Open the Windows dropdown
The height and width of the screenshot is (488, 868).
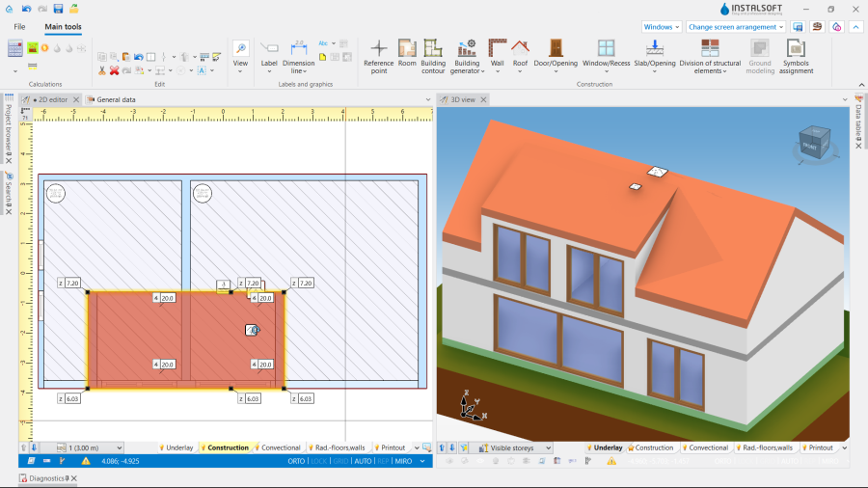point(661,27)
